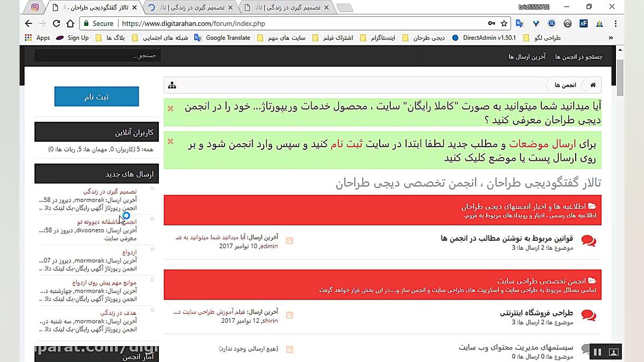
Task: Click the home icon in forum breadcrumb
Action: pos(593,85)
